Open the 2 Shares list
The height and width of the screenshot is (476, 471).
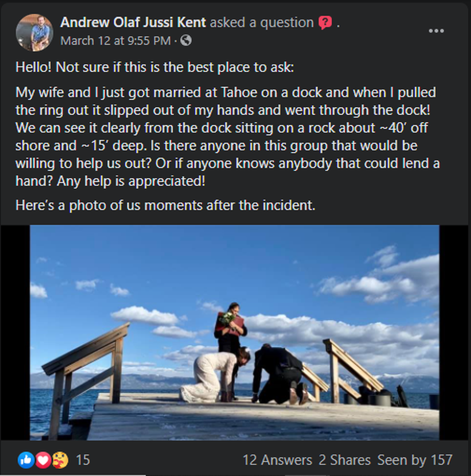[x=345, y=460]
